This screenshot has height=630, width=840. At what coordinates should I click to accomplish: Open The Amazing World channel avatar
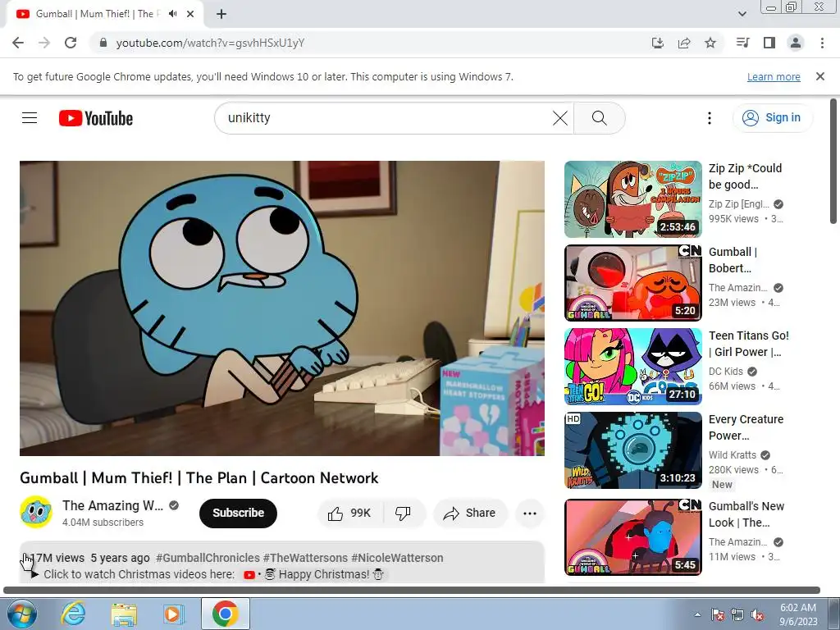tap(36, 512)
